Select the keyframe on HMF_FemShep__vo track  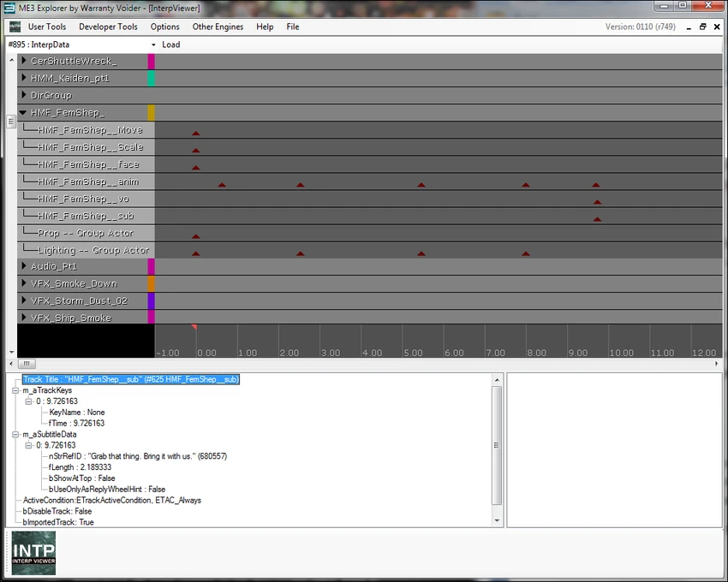click(x=597, y=202)
